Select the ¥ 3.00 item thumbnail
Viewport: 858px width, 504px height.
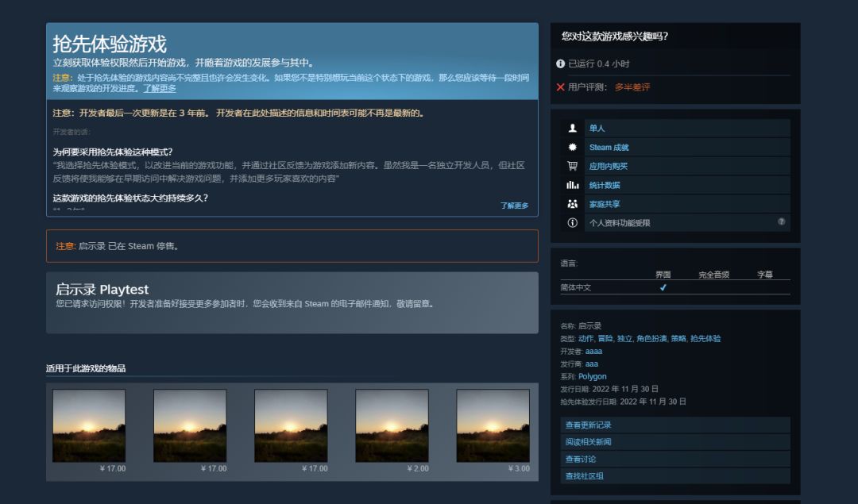493,425
